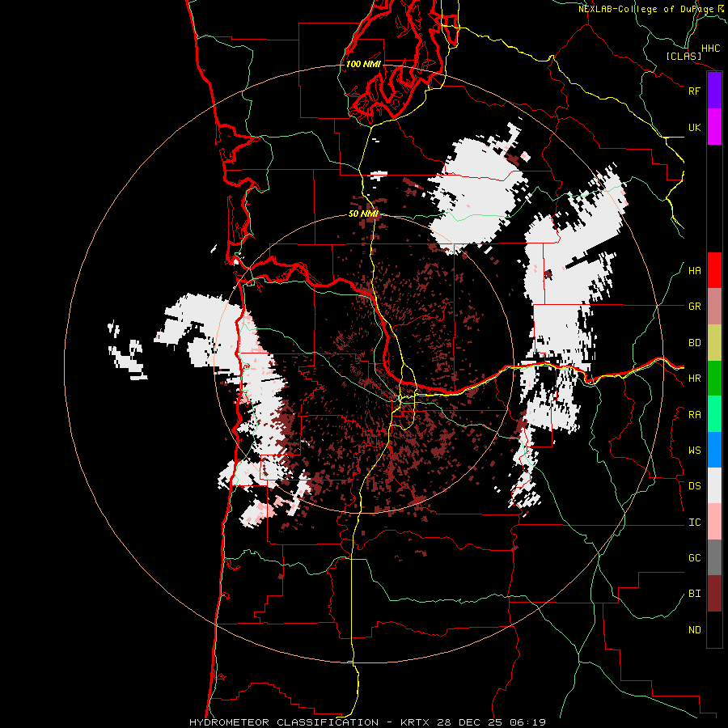Click the RF legend label
The width and height of the screenshot is (728, 728).
click(694, 91)
